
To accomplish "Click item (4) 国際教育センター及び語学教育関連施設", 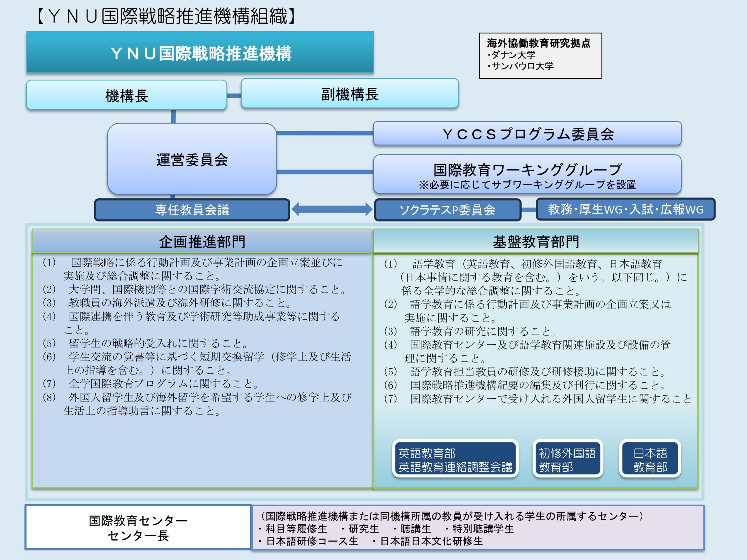I will 528,351.
